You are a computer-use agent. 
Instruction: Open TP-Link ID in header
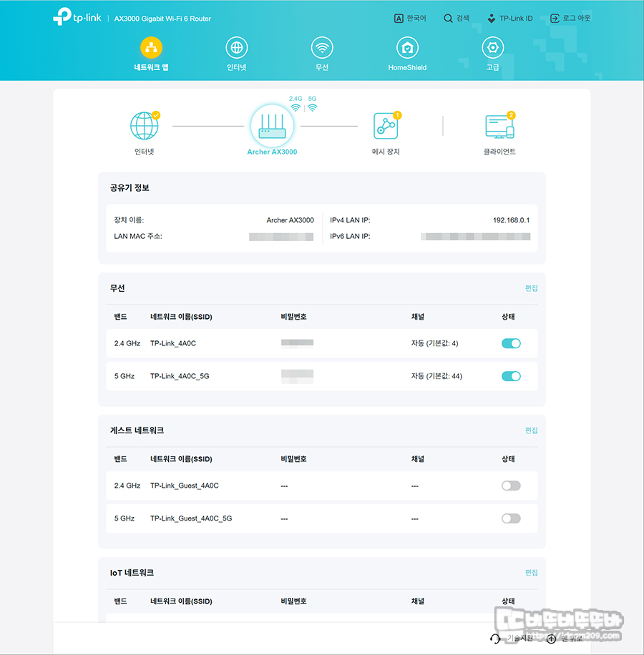click(510, 19)
